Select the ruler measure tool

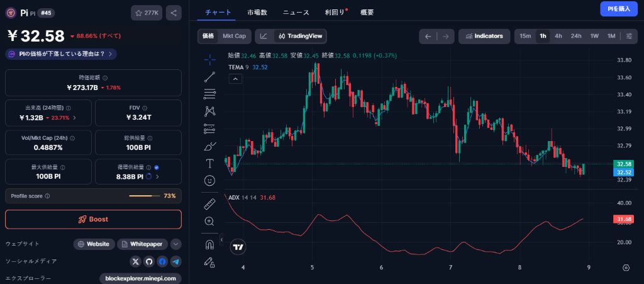click(x=210, y=204)
